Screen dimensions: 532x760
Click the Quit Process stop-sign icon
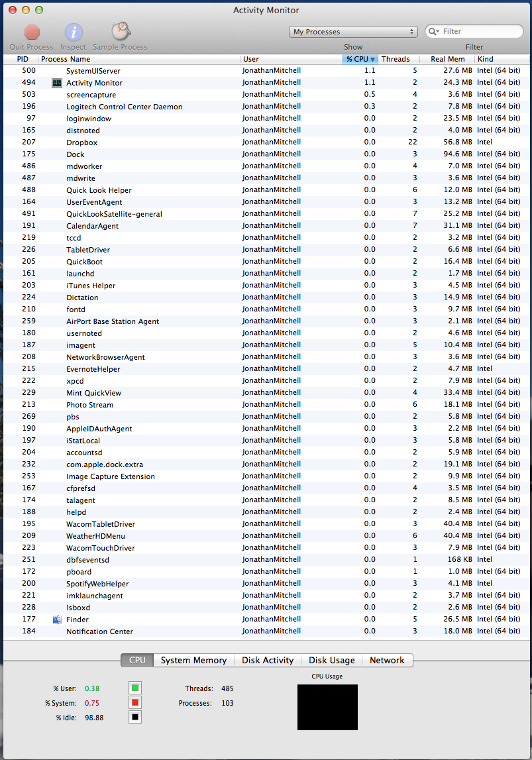pos(32,32)
